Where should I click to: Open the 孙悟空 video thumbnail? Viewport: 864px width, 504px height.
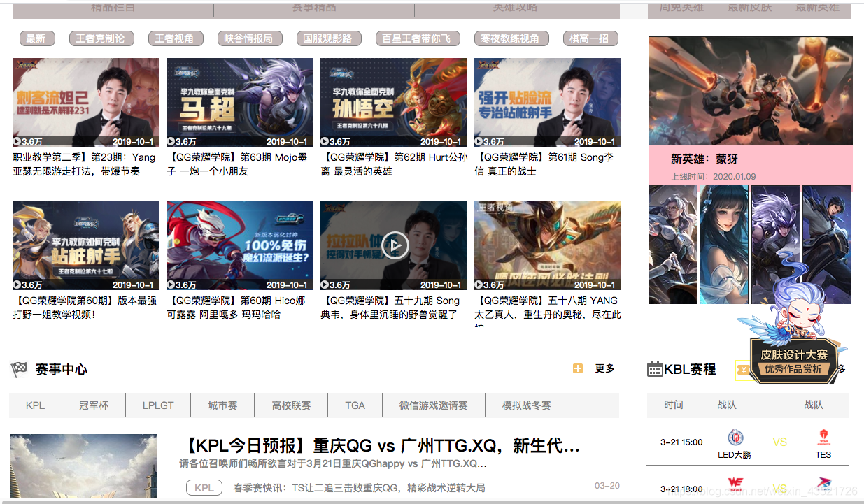393,102
